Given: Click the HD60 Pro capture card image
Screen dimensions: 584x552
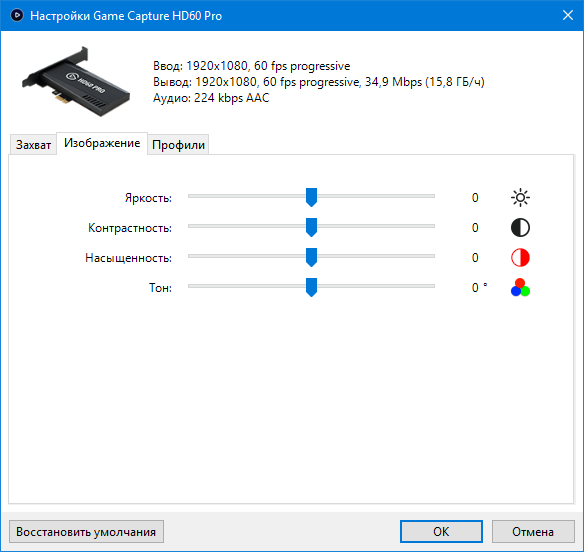Looking at the screenshot, I should 76,82.
